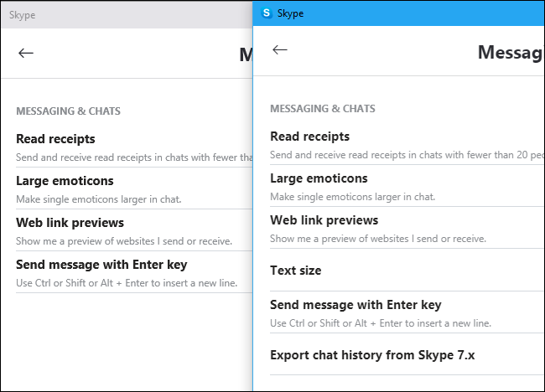This screenshot has height=392, width=545.
Task: Open Export chat history from Skype 7.x
Action: pyautogui.click(x=372, y=355)
